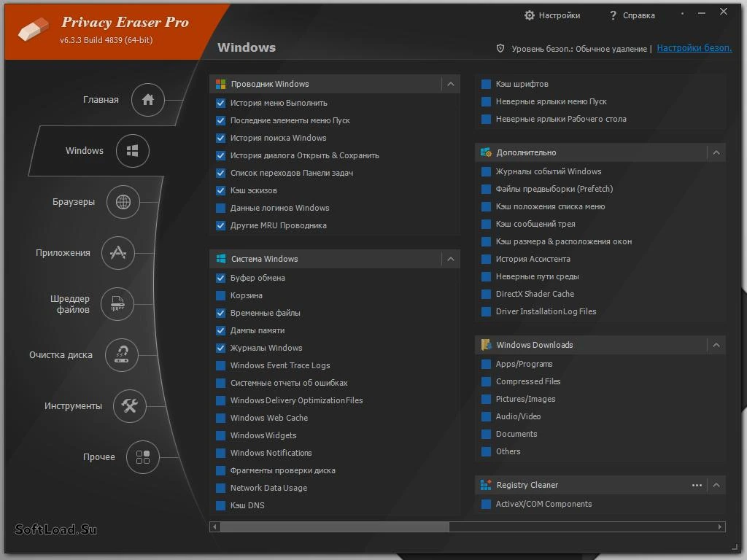
Task: Open the Шреддер файлов shredder icon
Action: [117, 304]
